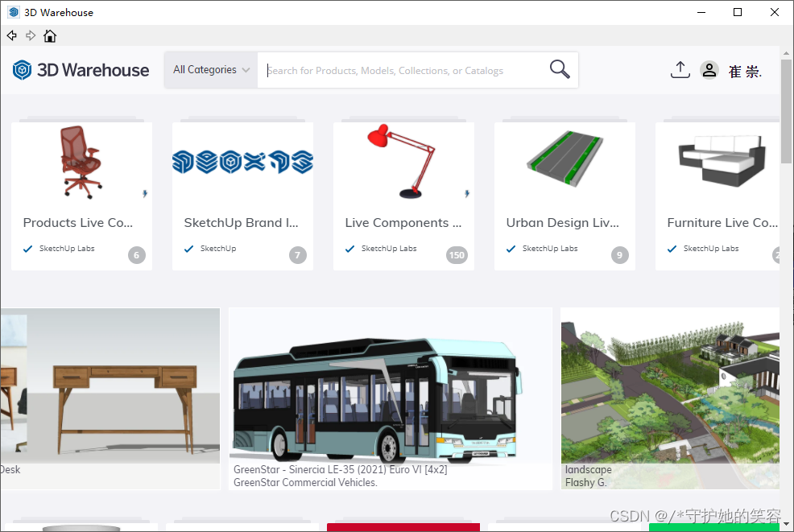Click GreenStar - Sinercia LE-35 title
The height and width of the screenshot is (532, 794).
point(341,470)
